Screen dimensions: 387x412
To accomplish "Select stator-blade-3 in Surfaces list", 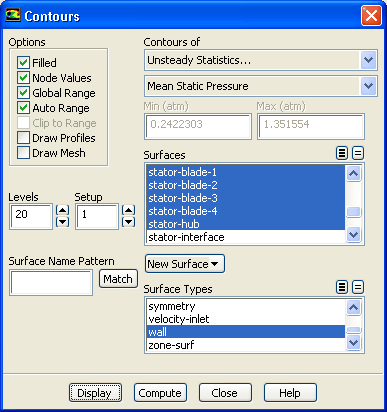I will tap(246, 198).
